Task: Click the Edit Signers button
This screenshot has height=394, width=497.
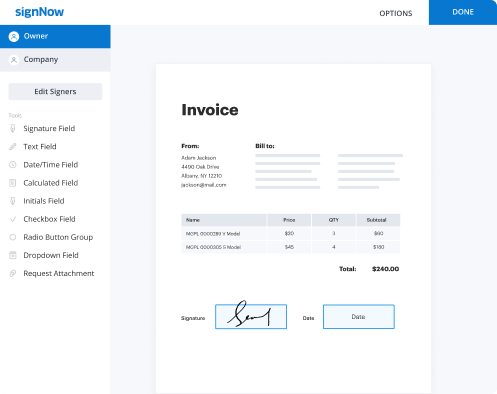Action: (55, 92)
